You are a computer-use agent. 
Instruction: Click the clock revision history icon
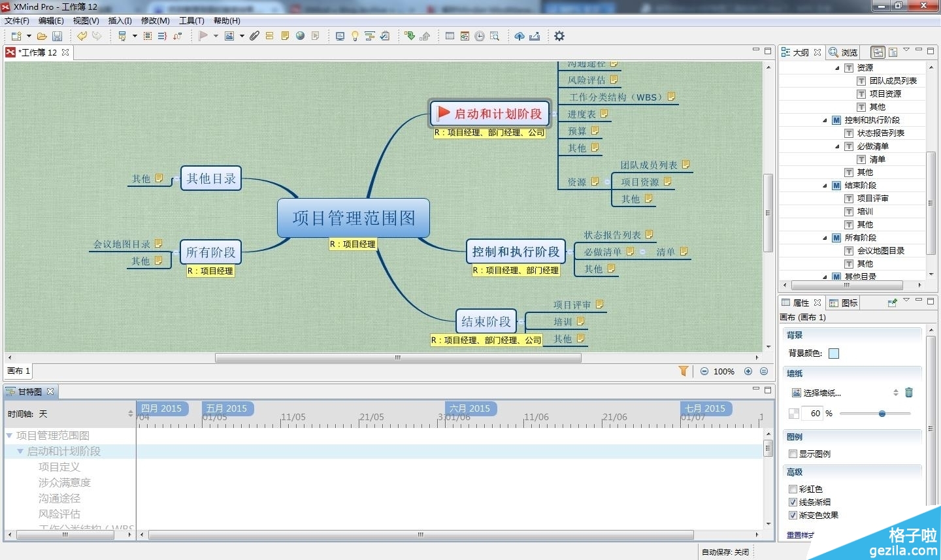pyautogui.click(x=480, y=36)
